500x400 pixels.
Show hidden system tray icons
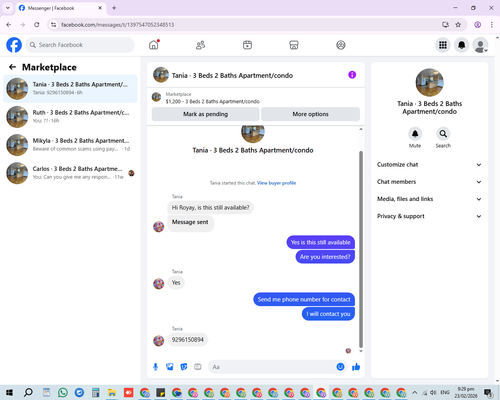click(x=414, y=392)
